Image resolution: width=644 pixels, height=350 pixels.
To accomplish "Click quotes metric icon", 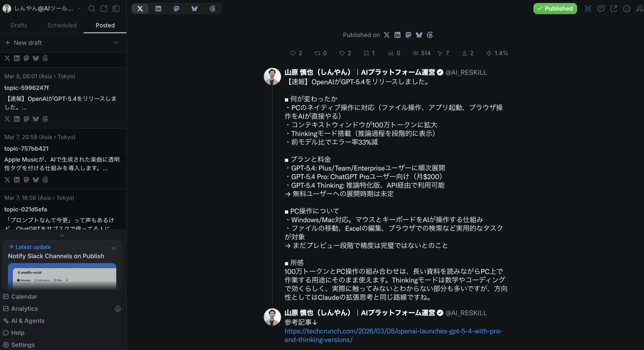I will (391, 53).
